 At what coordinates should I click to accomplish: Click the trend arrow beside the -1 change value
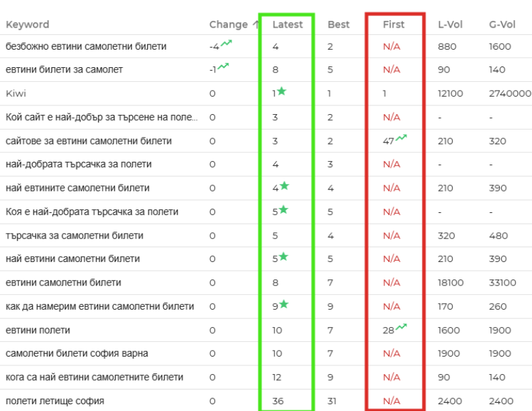tap(223, 66)
